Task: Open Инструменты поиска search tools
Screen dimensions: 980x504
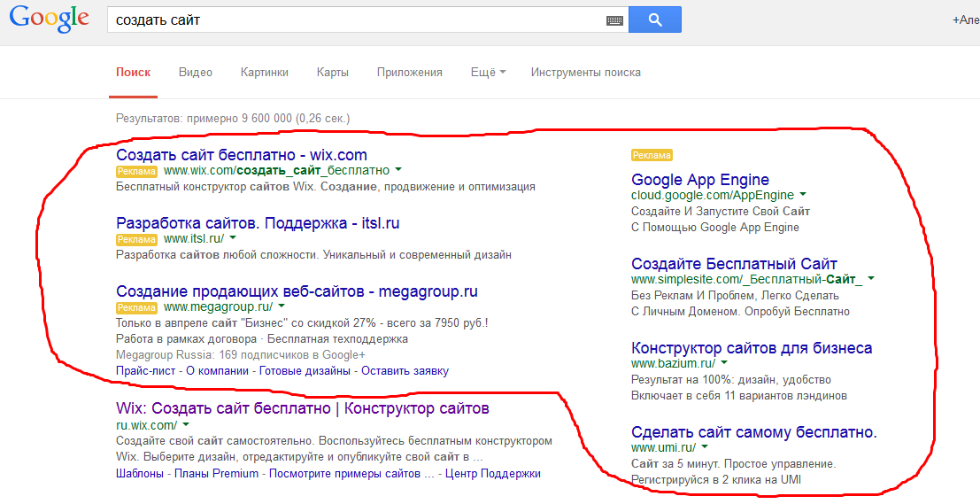Action: pos(585,73)
